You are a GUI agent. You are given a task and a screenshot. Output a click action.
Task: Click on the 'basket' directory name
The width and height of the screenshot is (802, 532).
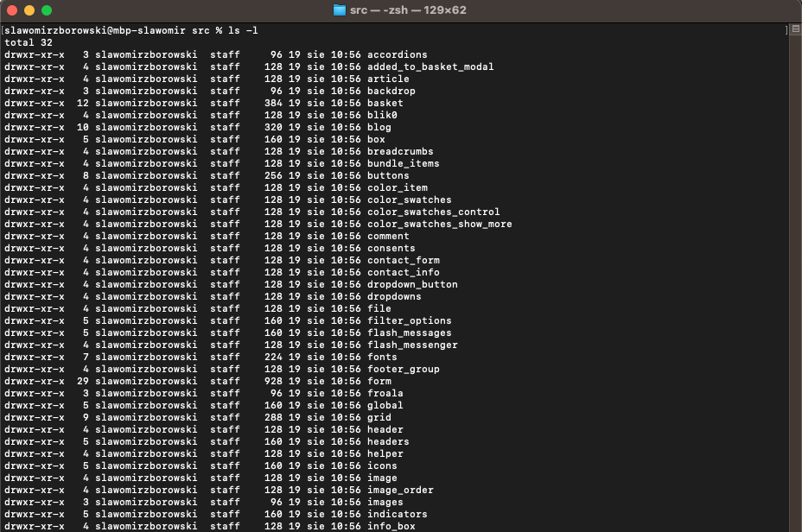[x=385, y=103]
